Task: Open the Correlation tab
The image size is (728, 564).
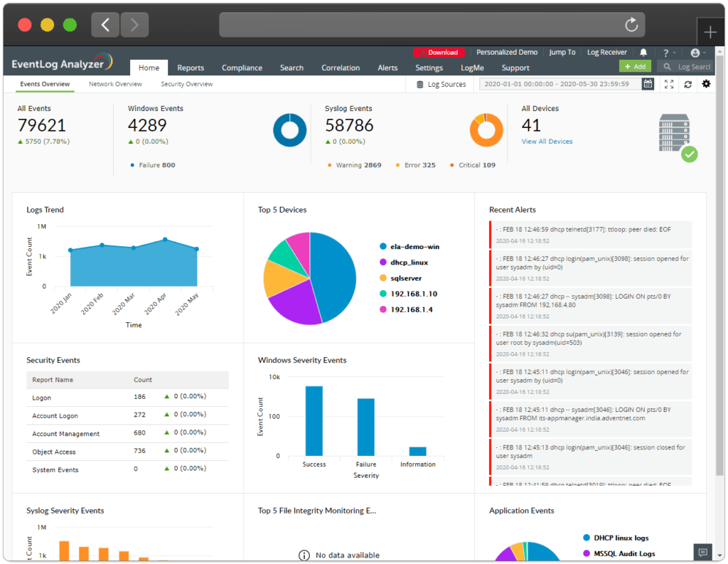Action: [x=341, y=68]
